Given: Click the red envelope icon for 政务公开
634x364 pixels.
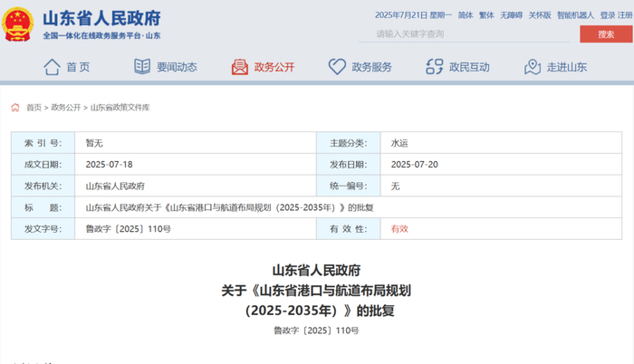Looking at the screenshot, I should click(239, 67).
